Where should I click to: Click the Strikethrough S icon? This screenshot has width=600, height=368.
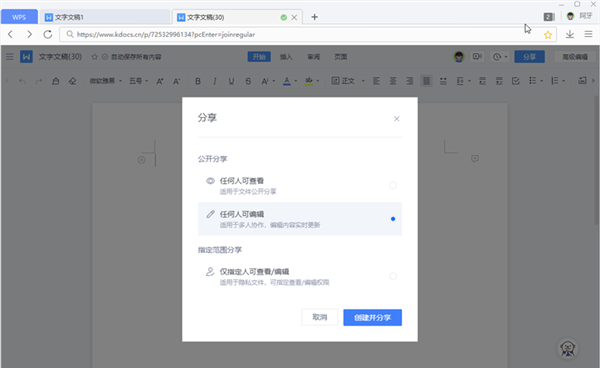coord(248,81)
